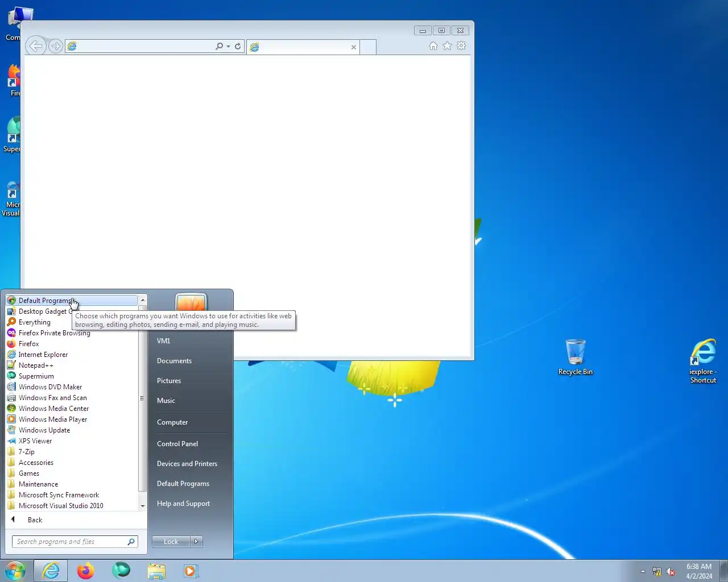Click the programs list scroll-down arrow
This screenshot has width=728, height=582.
tap(143, 506)
